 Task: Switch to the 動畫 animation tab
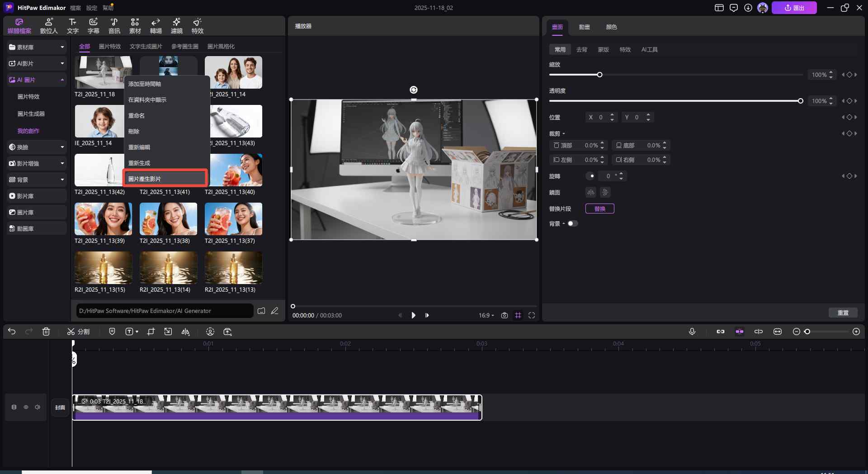(x=584, y=27)
